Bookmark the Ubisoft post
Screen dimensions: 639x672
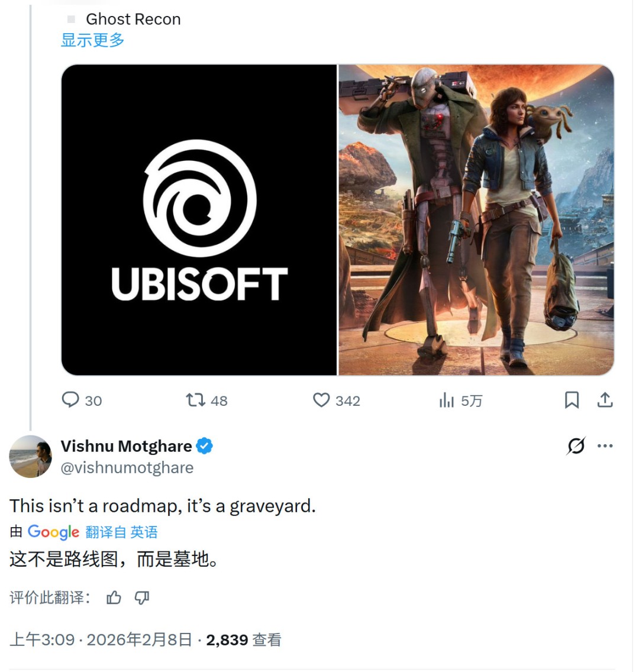(x=572, y=400)
